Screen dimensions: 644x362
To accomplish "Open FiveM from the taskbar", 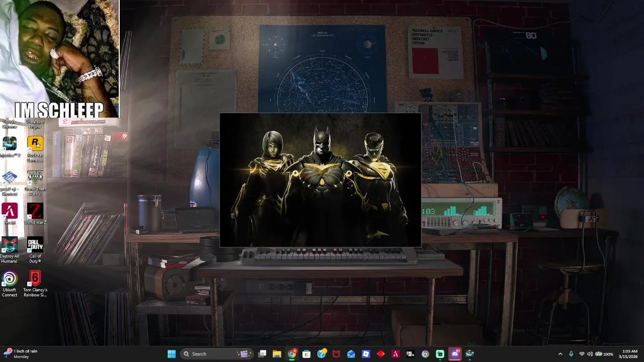I will (395, 354).
